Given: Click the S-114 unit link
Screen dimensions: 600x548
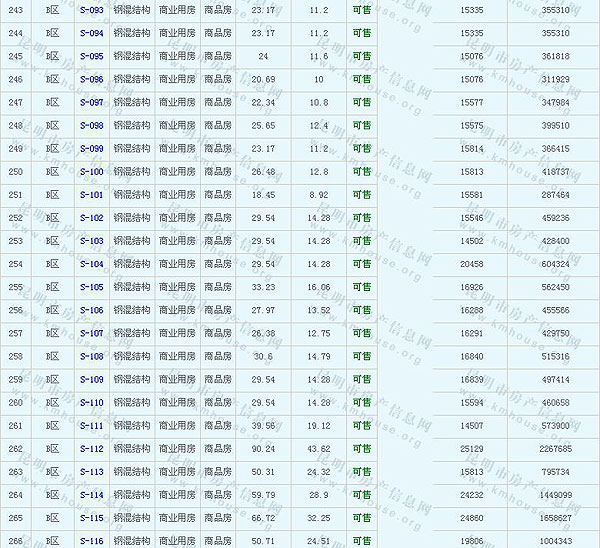Looking at the screenshot, I should pyautogui.click(x=91, y=495).
